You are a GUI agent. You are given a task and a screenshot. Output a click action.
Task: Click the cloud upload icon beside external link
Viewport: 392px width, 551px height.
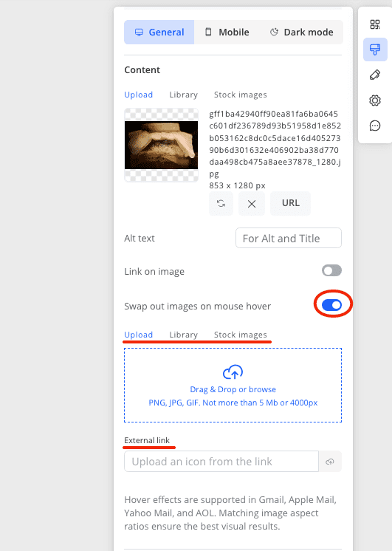tap(330, 462)
